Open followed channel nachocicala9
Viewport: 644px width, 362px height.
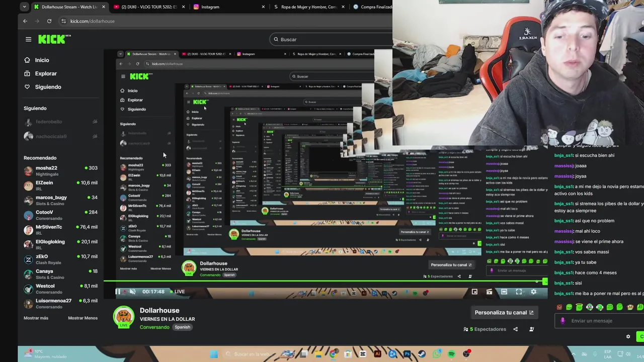(60, 136)
